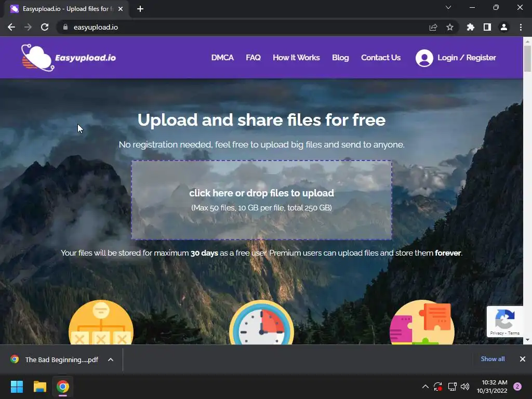532x399 pixels.
Task: Open the browser side panel icon
Action: (487, 27)
